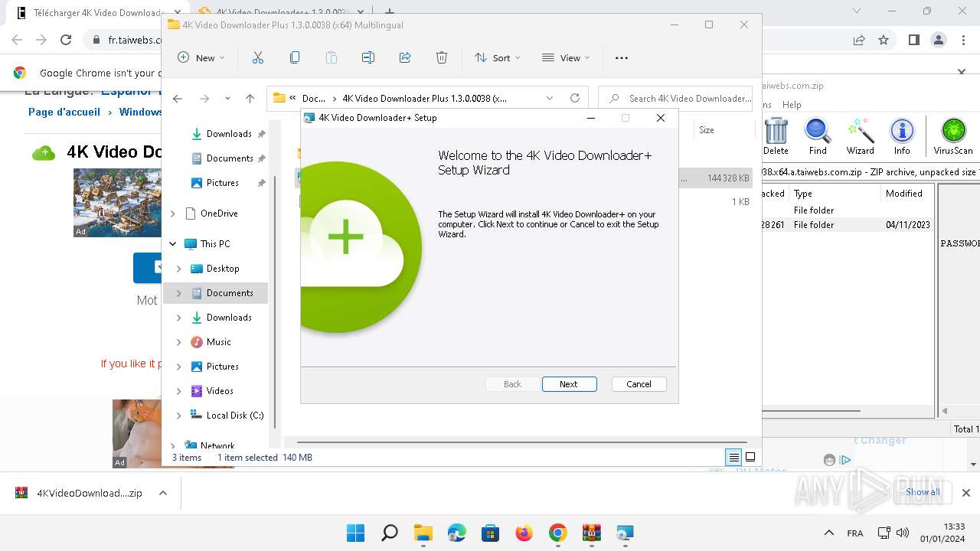Close the Chrome downloads bar
Screen dimensions: 980x551
[966, 493]
